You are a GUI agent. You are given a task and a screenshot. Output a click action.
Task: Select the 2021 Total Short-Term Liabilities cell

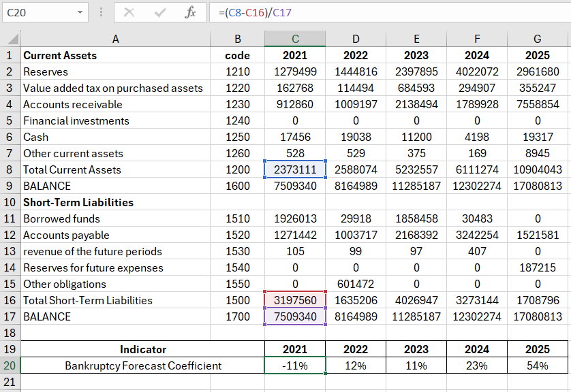point(294,300)
